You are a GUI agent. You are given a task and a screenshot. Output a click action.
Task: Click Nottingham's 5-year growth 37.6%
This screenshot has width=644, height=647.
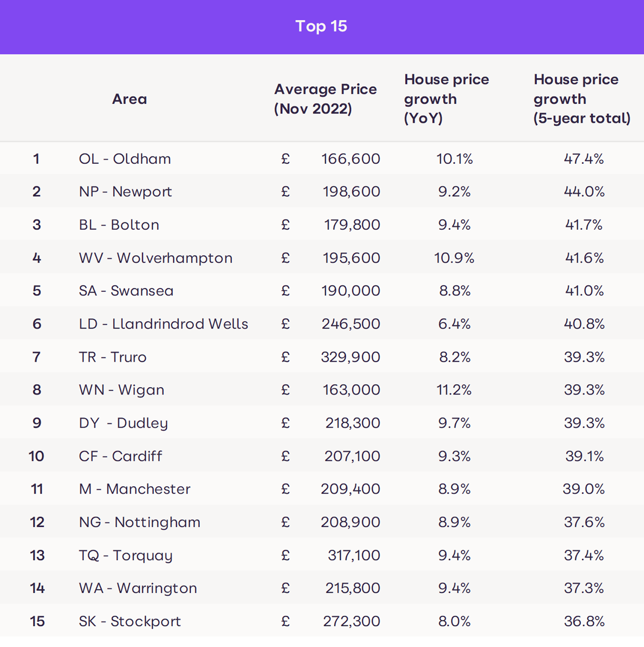(x=584, y=522)
